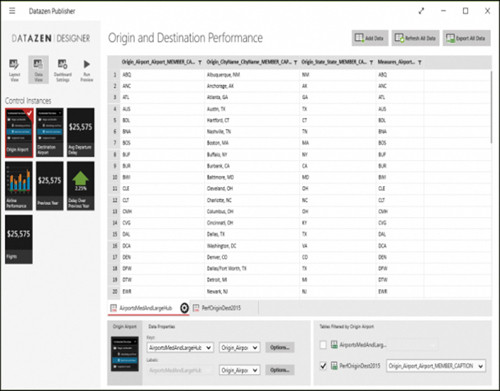Open the PerfOriginDest2015 data tab
Screen dimensions: 500x391
point(221,308)
